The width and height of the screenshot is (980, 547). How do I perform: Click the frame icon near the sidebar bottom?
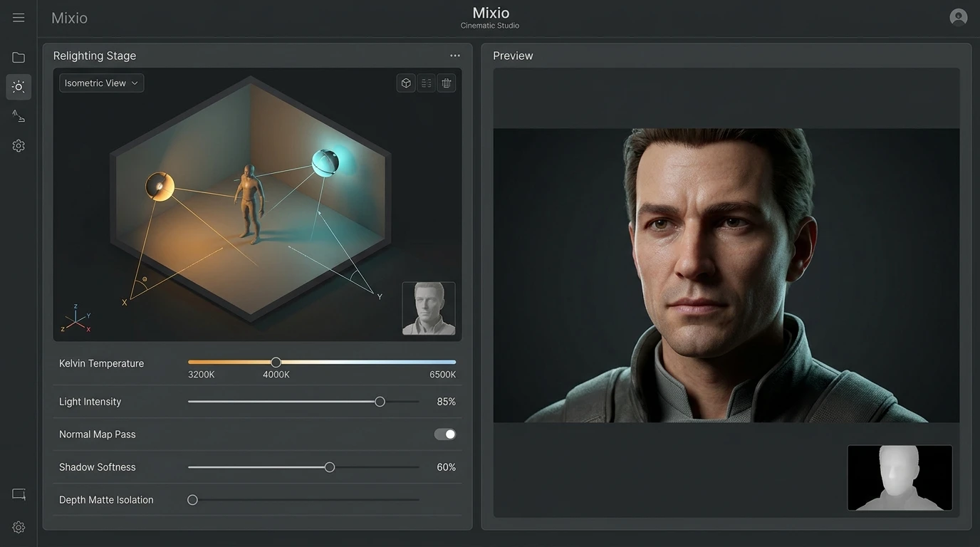point(19,494)
